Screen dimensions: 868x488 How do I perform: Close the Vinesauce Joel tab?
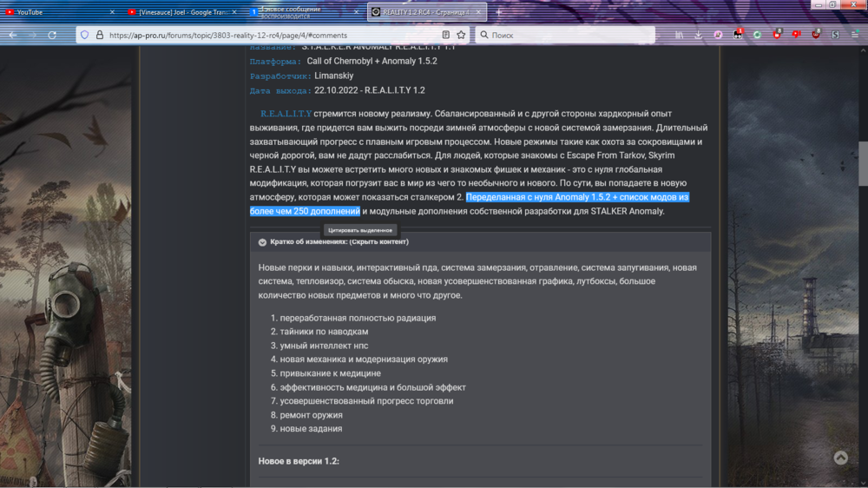click(234, 11)
